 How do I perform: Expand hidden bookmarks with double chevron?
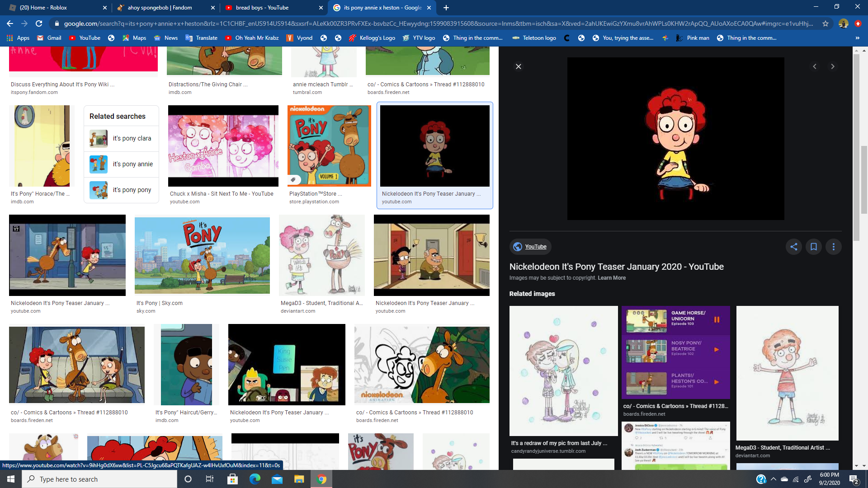(x=857, y=38)
